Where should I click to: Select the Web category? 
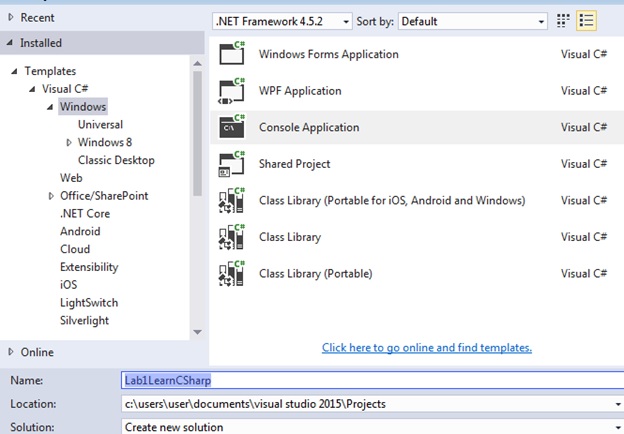(x=71, y=178)
